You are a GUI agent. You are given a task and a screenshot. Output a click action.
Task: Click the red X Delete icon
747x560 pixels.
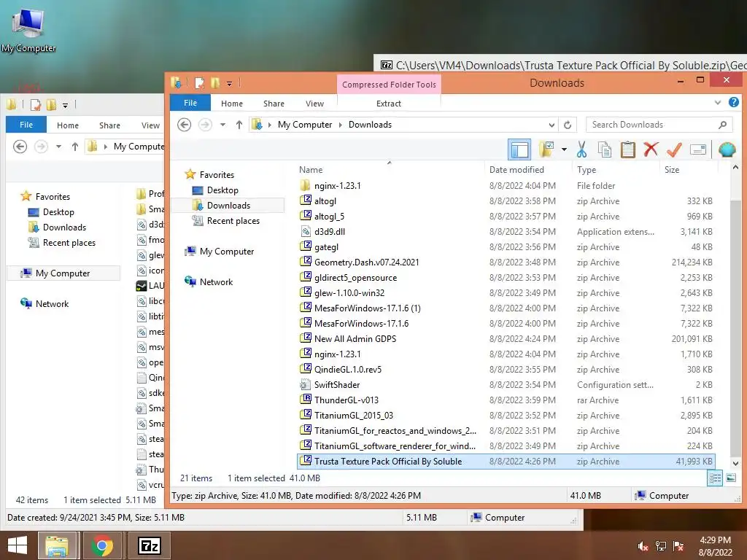coord(651,149)
